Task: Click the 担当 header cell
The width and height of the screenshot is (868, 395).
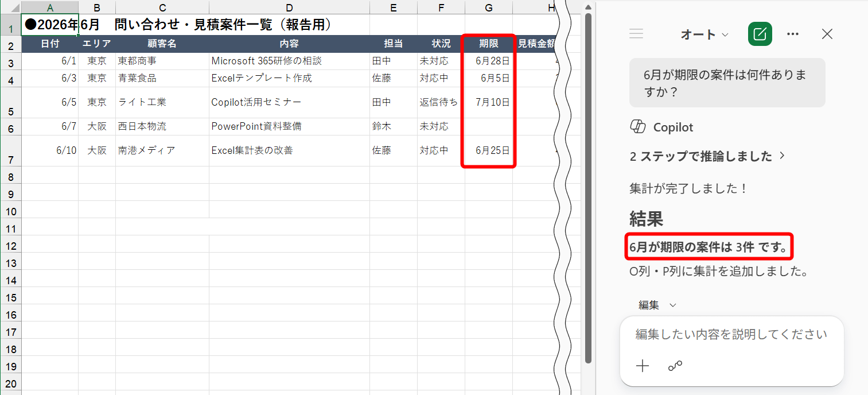Action: 393,44
